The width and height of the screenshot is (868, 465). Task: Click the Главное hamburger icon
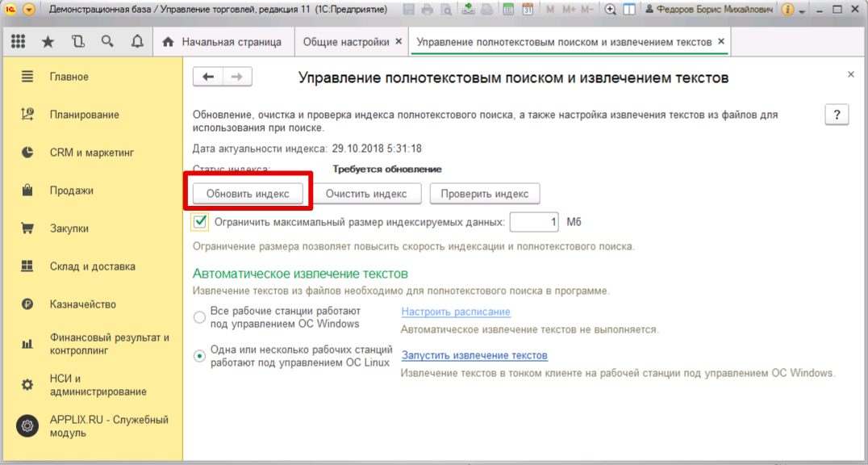click(x=27, y=77)
